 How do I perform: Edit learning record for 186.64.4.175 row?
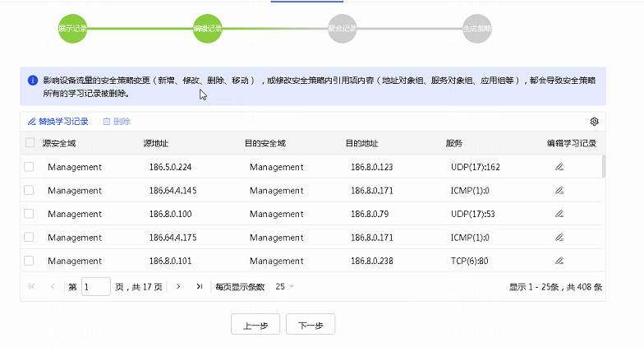pyautogui.click(x=559, y=238)
